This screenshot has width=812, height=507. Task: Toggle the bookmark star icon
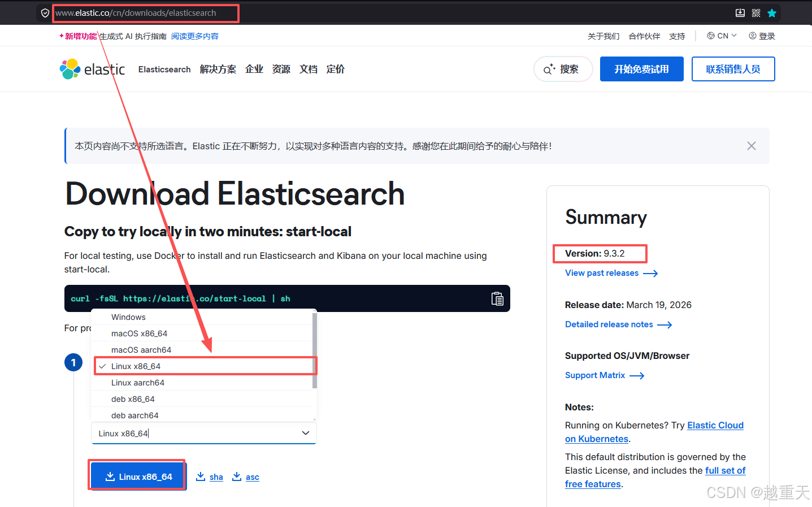[x=772, y=13]
